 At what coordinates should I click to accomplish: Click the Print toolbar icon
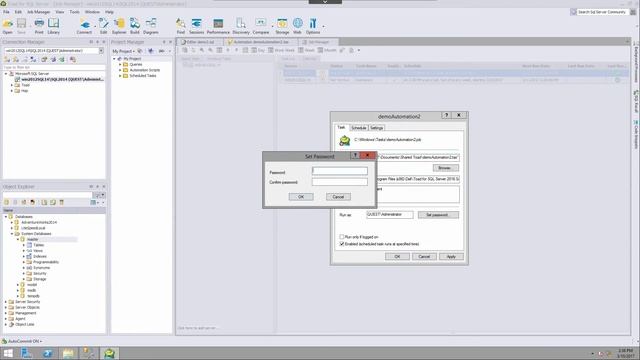point(39,26)
